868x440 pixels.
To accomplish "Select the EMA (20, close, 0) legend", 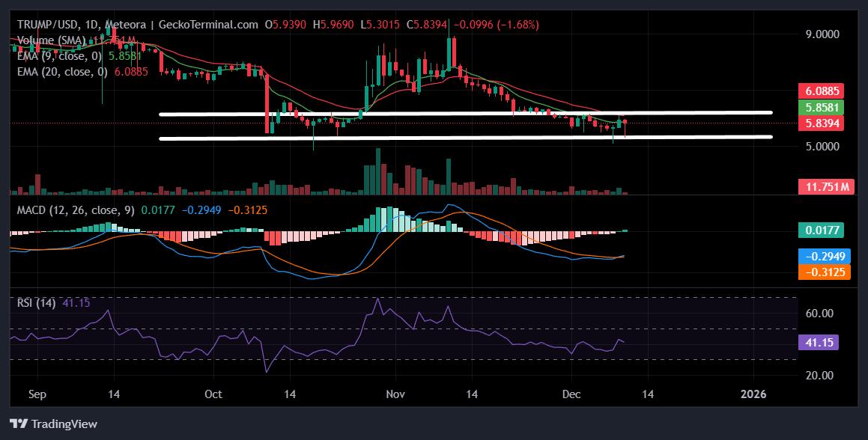I will pos(63,71).
